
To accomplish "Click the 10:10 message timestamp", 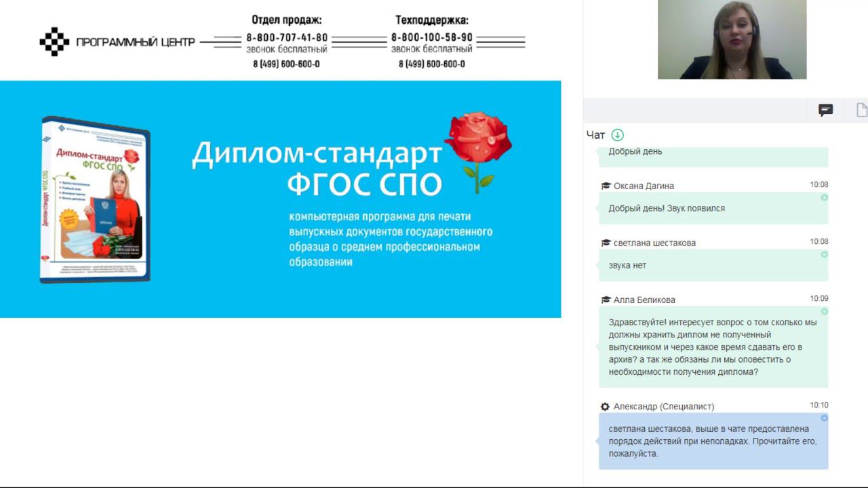I will [819, 405].
